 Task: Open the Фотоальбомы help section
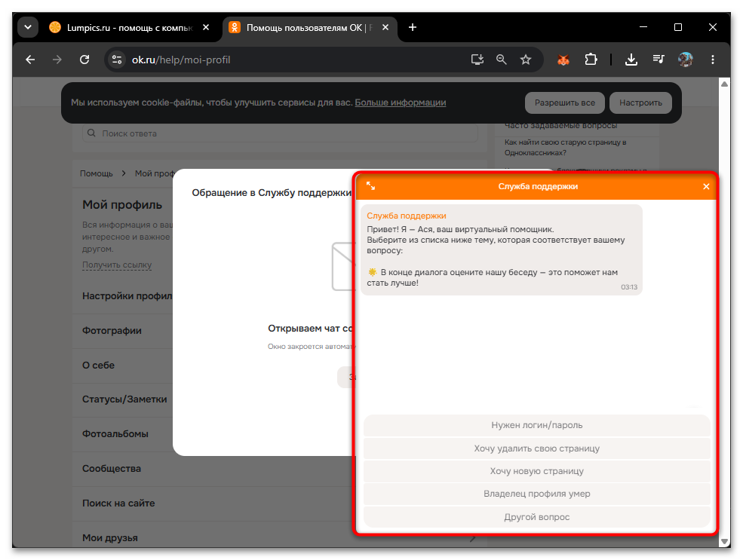coord(115,433)
